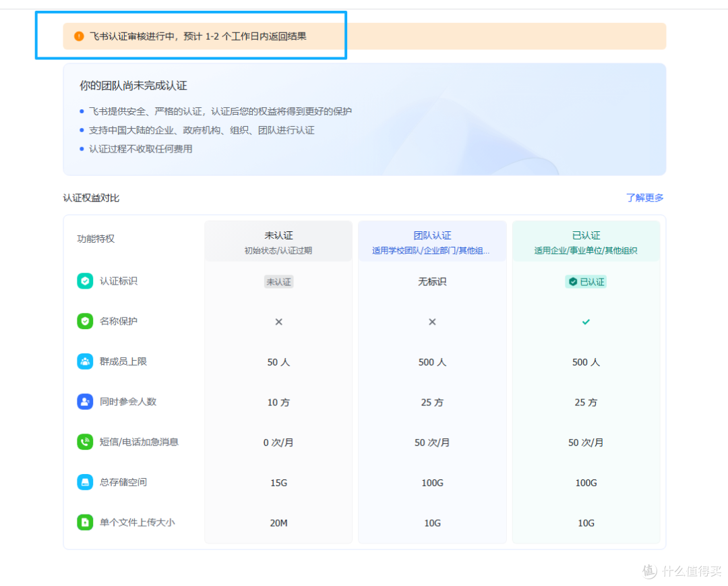Click the 单个文件上传大小 row label
Viewport: 728px width, 586px height.
pos(137,523)
